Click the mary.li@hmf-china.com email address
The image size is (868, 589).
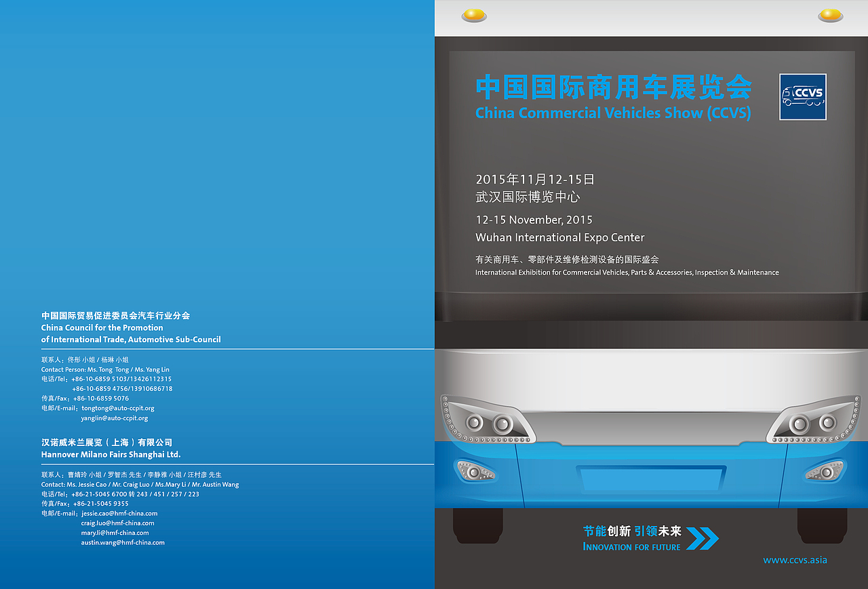point(115,533)
